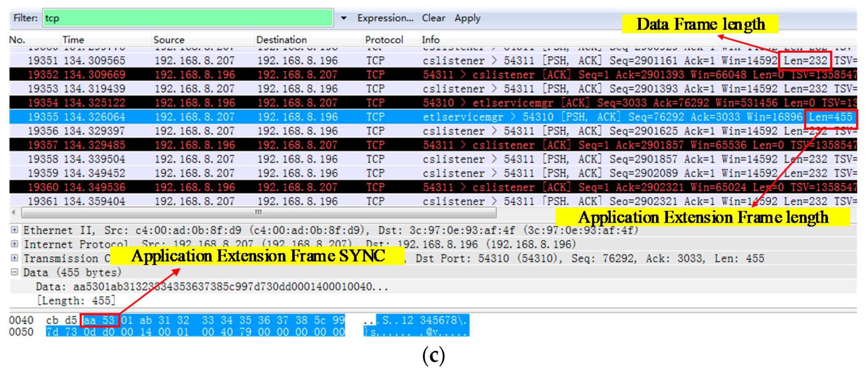Sort by Protocol column header

[384, 40]
